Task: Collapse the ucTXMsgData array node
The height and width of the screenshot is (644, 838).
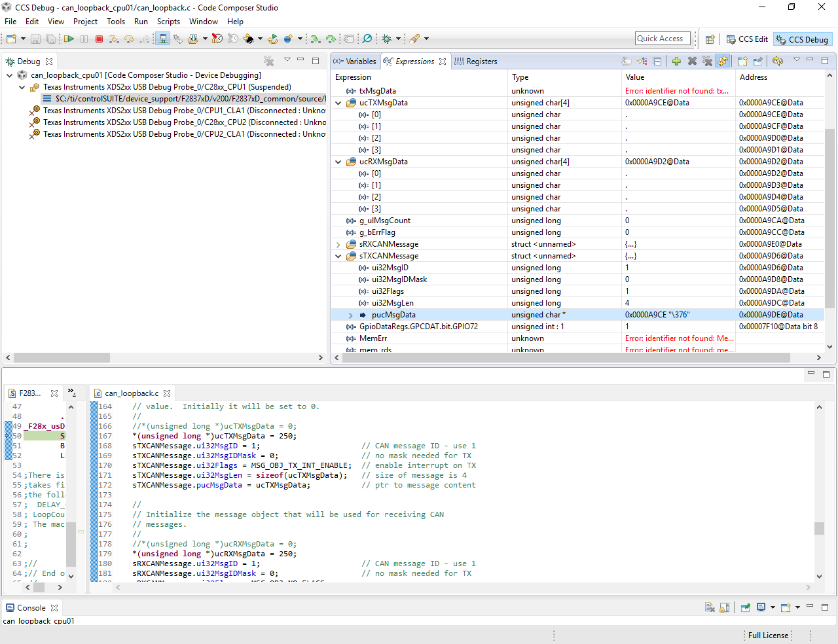Action: coord(338,103)
